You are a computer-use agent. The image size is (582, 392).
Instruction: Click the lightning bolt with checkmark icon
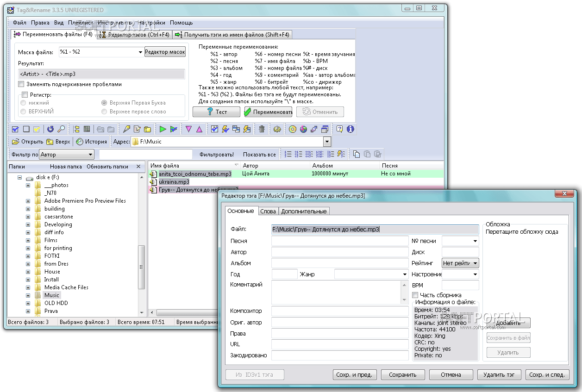tap(225, 129)
